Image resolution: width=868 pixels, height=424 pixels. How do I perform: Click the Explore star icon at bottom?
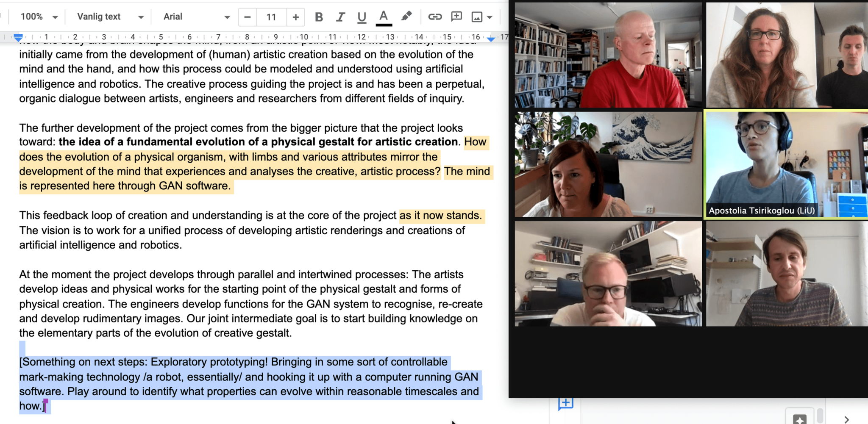799,418
